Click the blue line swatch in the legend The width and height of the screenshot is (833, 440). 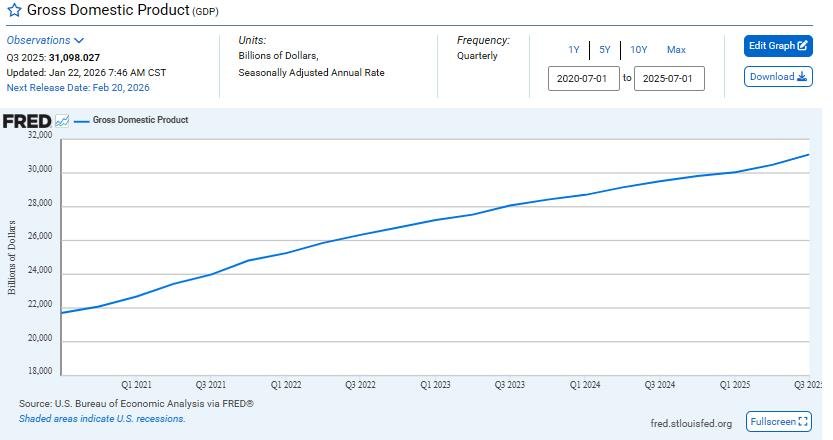point(80,120)
